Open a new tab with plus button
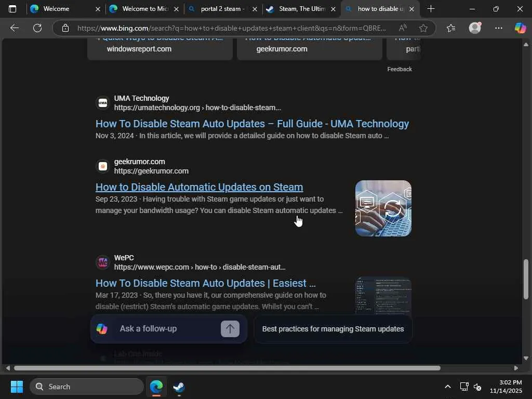 click(x=431, y=9)
